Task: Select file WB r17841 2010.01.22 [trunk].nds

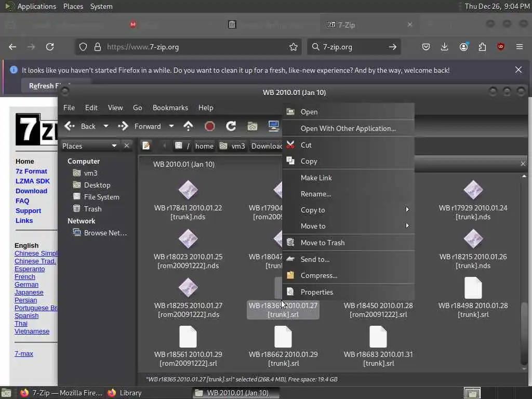Action: [x=188, y=200]
